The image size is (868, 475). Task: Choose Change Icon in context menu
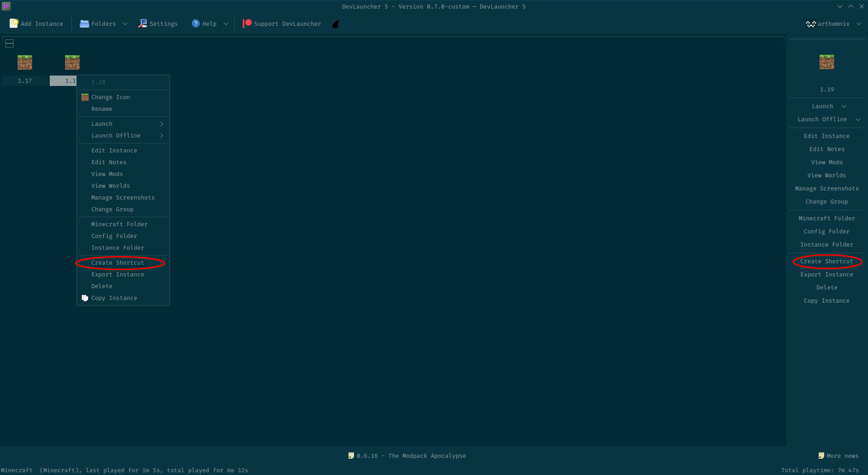click(x=123, y=97)
